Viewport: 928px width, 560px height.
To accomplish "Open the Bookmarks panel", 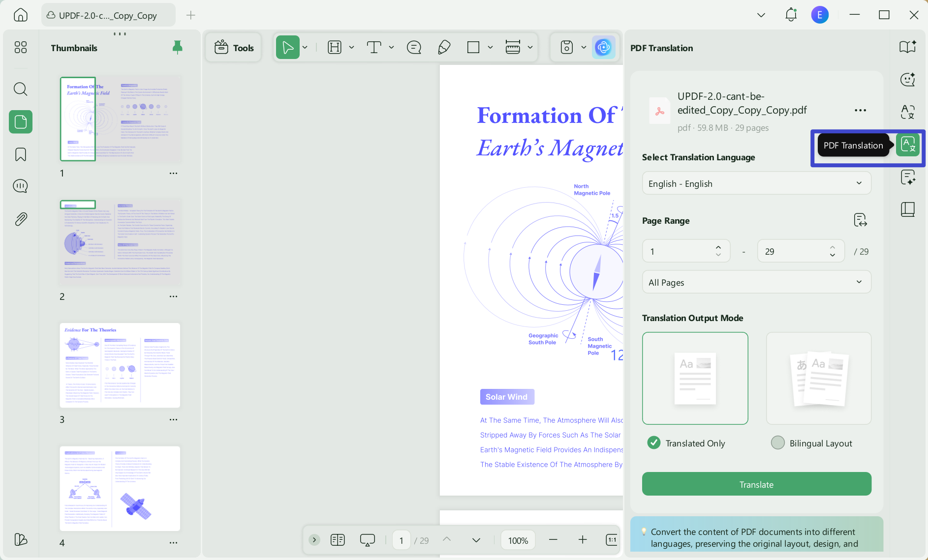I will click(x=21, y=154).
